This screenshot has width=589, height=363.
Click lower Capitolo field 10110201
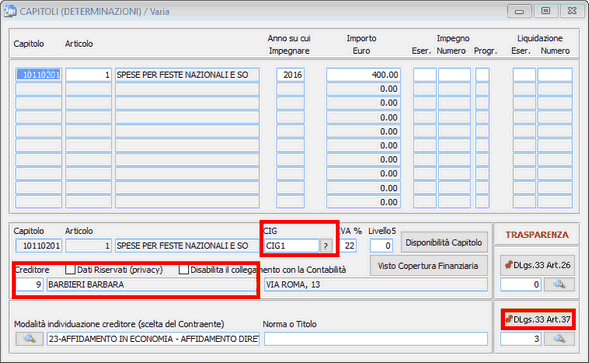pyautogui.click(x=38, y=246)
